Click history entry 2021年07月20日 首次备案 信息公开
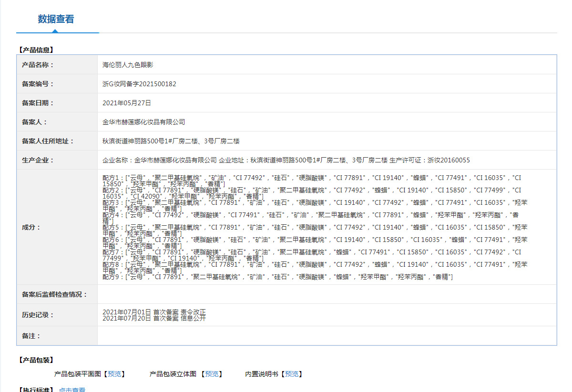 [x=154, y=318]
